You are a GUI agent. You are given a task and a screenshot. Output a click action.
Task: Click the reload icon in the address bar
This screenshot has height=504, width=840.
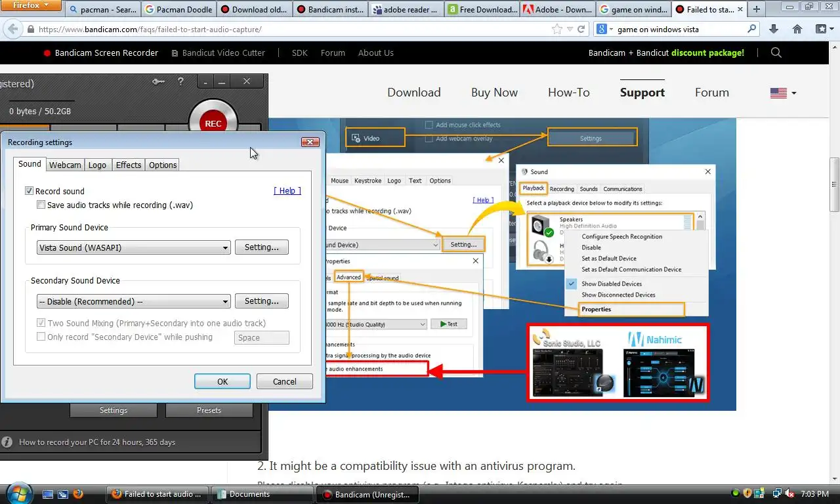[x=581, y=29]
